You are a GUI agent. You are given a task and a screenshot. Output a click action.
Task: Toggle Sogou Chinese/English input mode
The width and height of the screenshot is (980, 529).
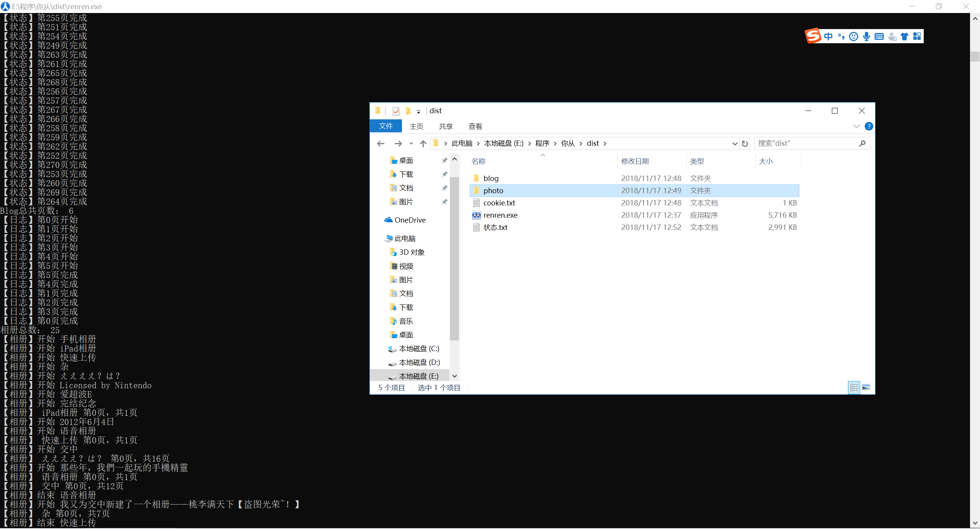(x=828, y=36)
